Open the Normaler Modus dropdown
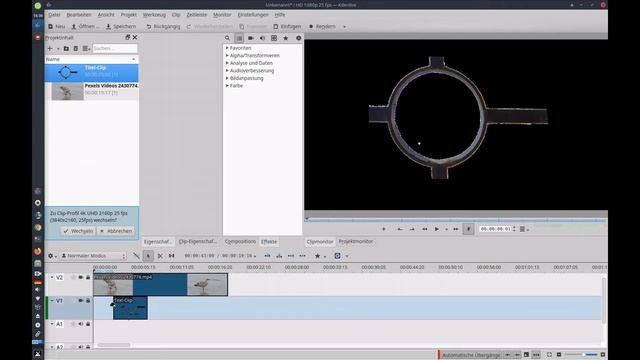 93,256
